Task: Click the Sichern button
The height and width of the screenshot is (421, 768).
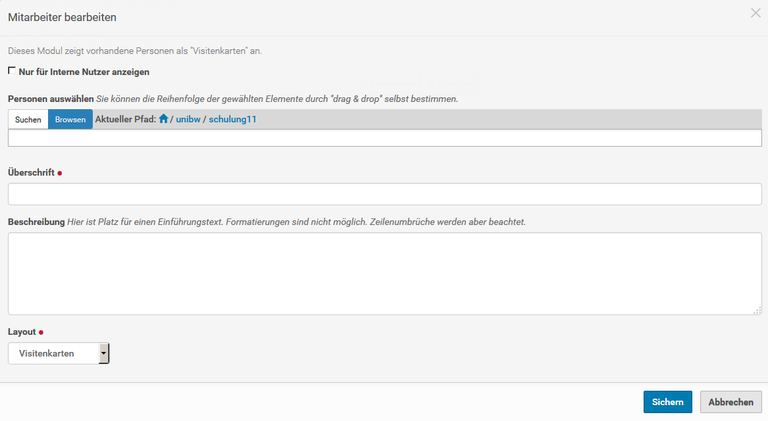Action: 668,402
